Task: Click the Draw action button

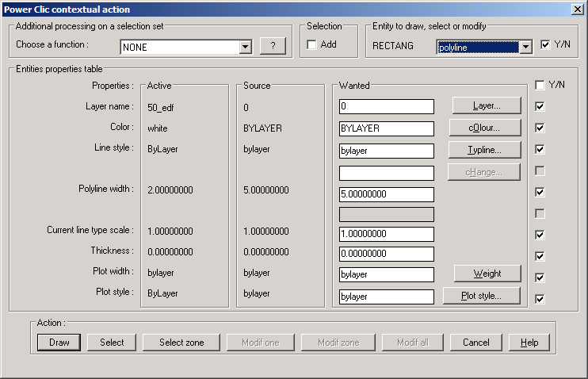Action: point(59,343)
